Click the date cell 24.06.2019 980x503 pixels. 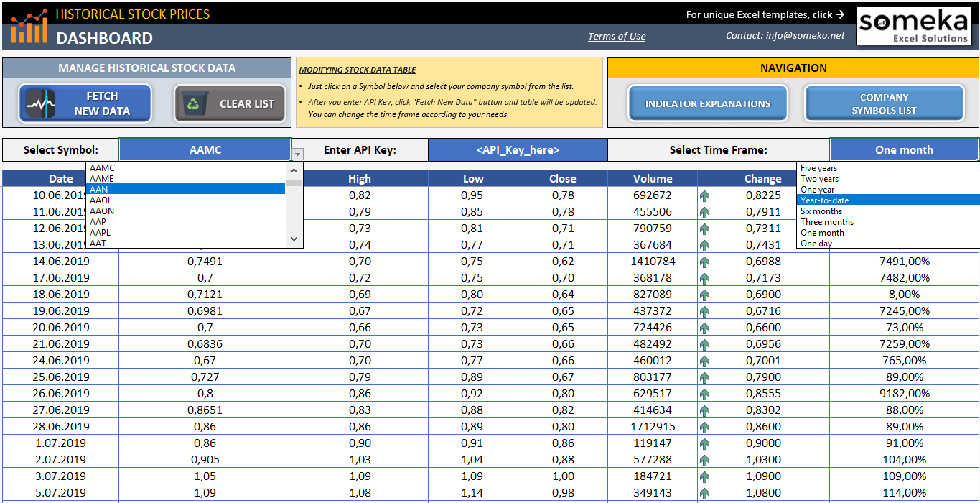pyautogui.click(x=61, y=361)
